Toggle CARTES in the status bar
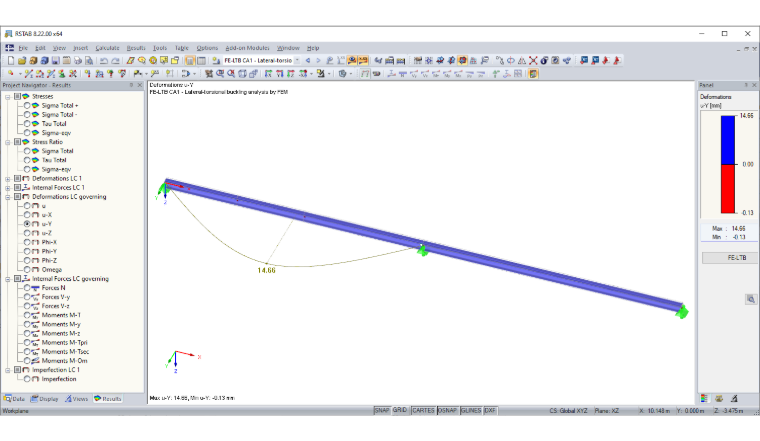Viewport: 760px width, 441px height. 423,410
